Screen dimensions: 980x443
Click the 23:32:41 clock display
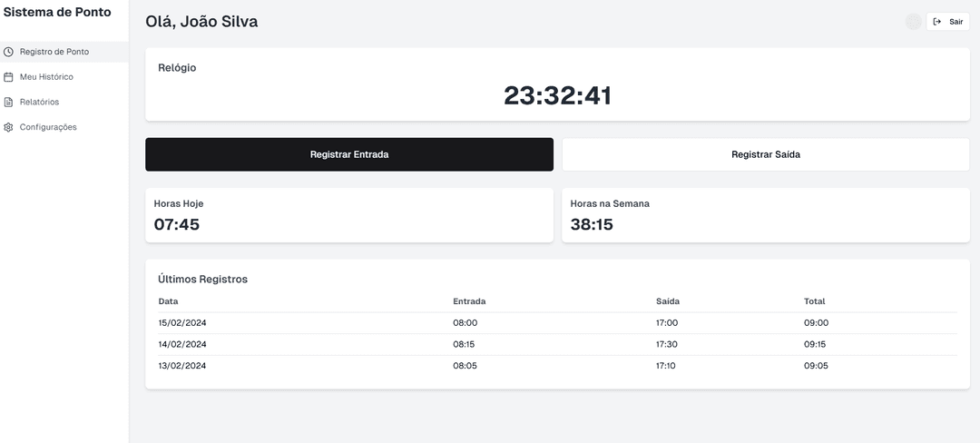pyautogui.click(x=557, y=95)
